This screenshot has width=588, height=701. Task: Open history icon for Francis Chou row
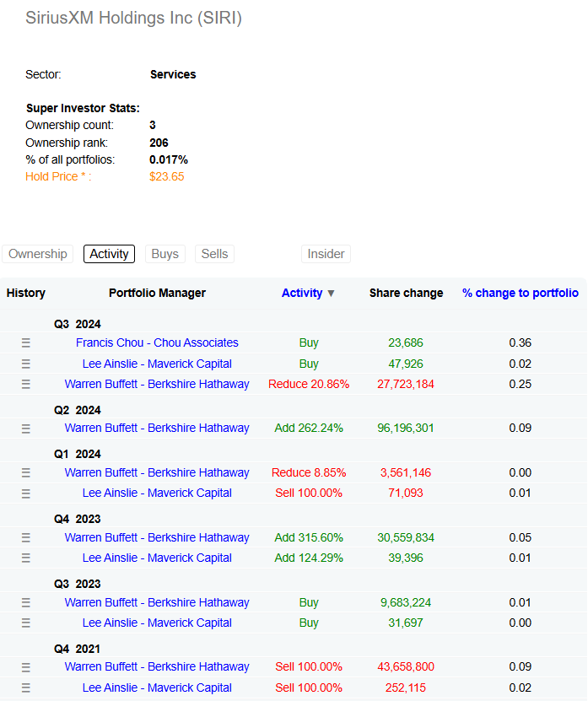26,342
